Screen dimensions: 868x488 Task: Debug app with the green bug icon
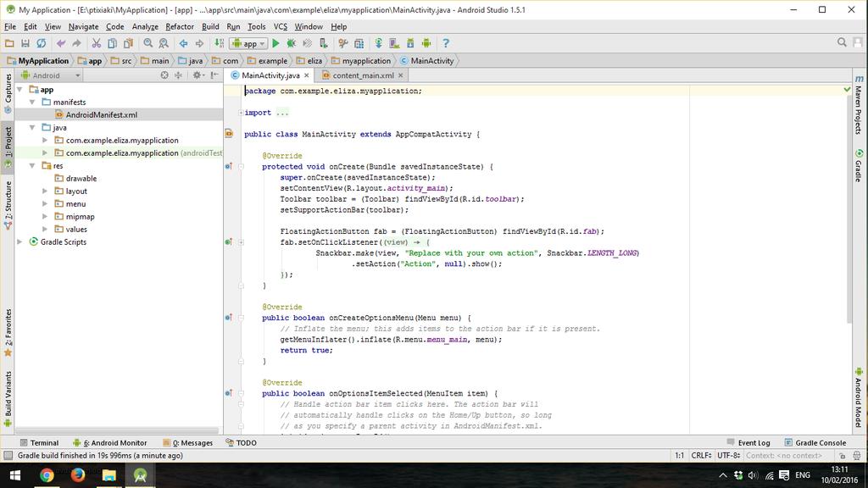[x=292, y=43]
